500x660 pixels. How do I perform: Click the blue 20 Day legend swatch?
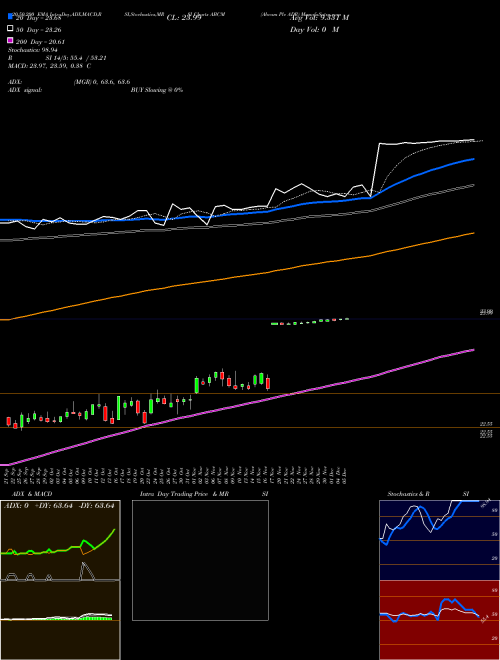point(10,16)
